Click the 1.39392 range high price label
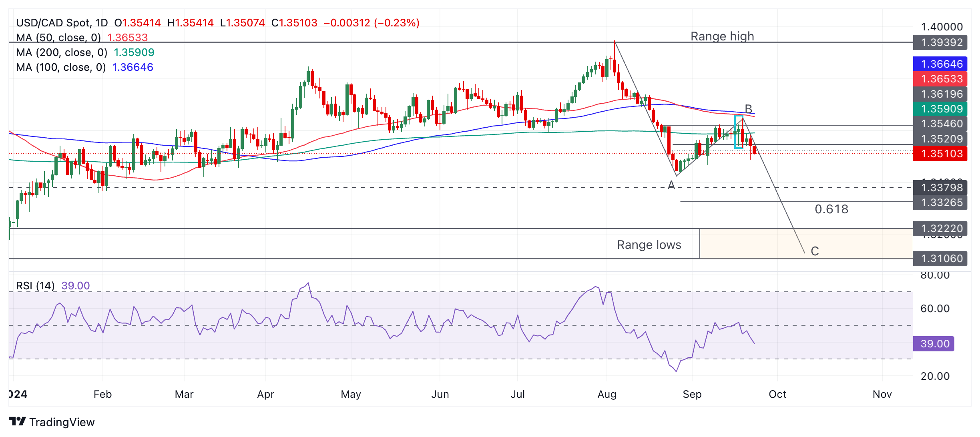The image size is (980, 437). click(x=940, y=42)
